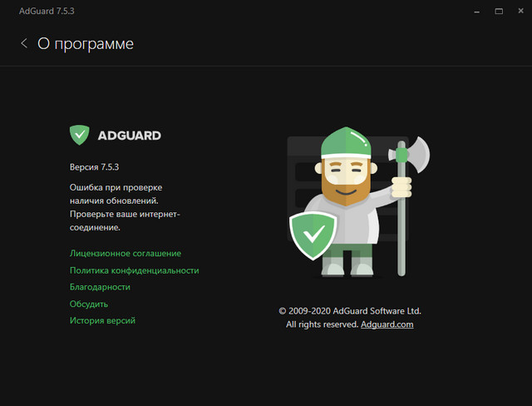Maximize the AdGuard window
Screen dimensions: 532x406
[499, 12]
